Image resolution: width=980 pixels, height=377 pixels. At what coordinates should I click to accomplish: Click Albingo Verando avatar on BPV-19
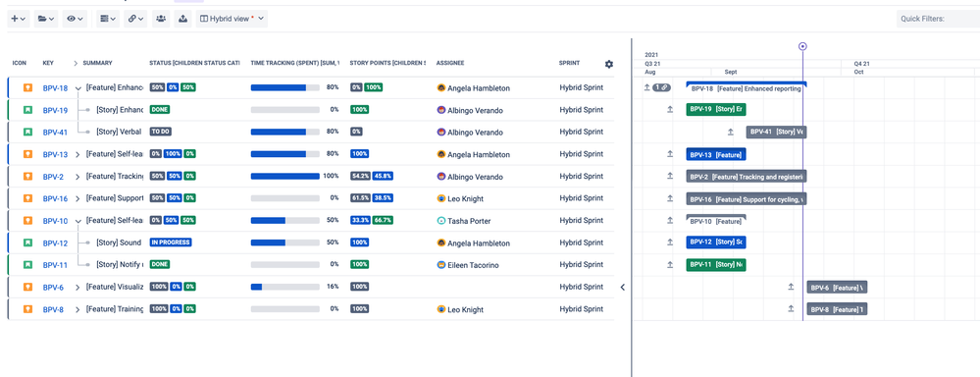pos(441,110)
